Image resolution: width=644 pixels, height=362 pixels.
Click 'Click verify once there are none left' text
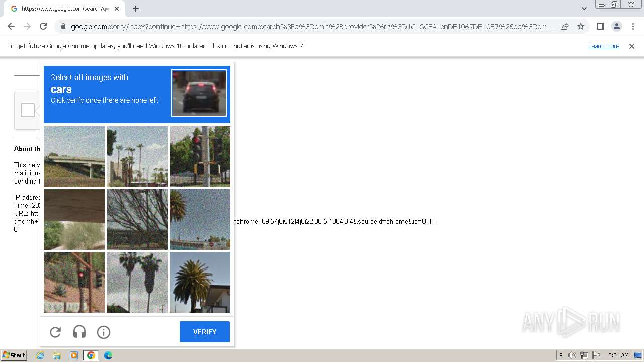tap(105, 100)
